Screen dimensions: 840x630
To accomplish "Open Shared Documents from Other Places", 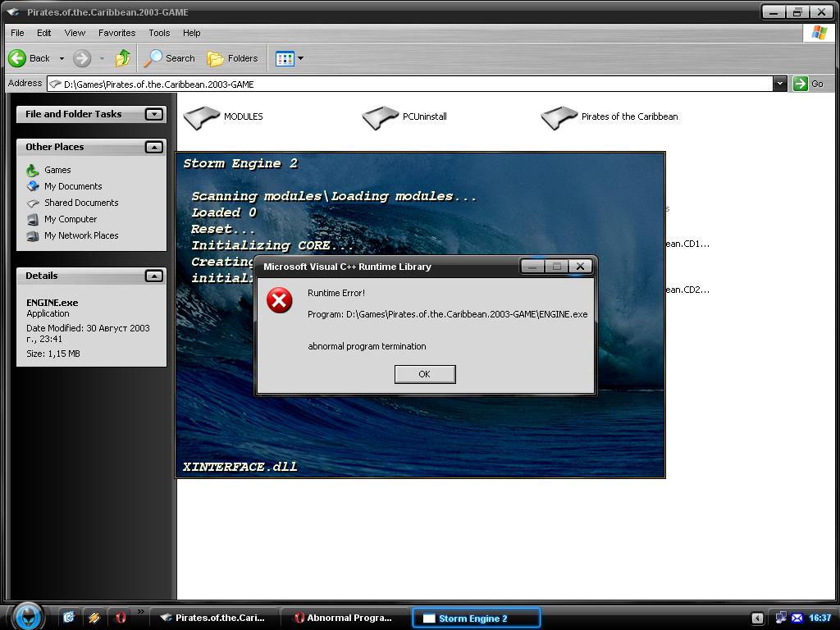I will tap(81, 203).
